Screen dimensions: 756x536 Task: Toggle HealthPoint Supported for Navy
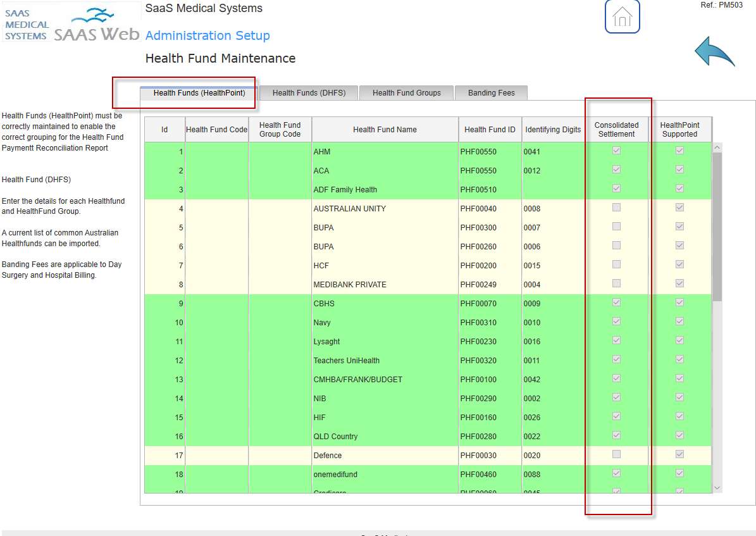[x=679, y=321]
